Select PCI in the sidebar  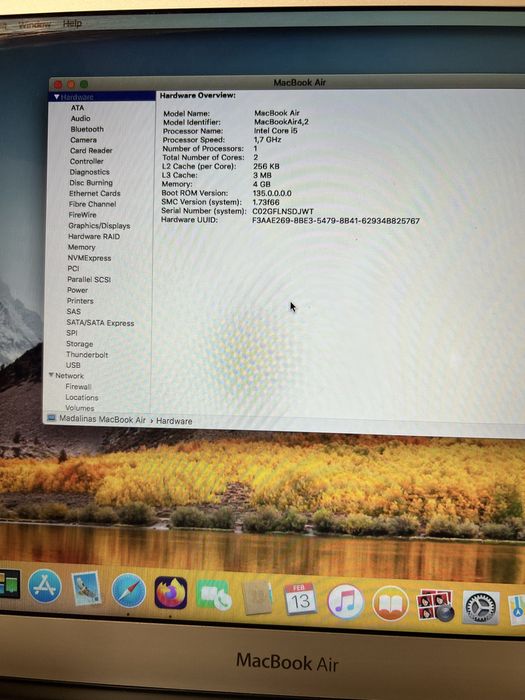tap(73, 269)
